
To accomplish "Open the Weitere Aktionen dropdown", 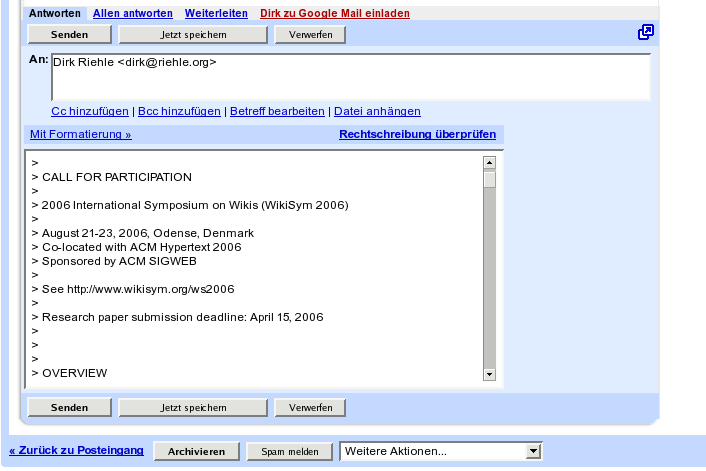I will (441, 452).
